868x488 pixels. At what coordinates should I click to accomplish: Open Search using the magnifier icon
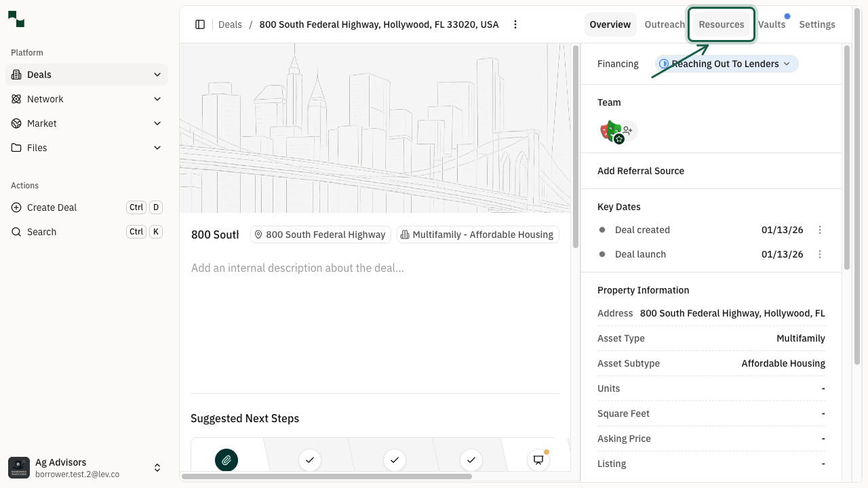click(x=15, y=232)
